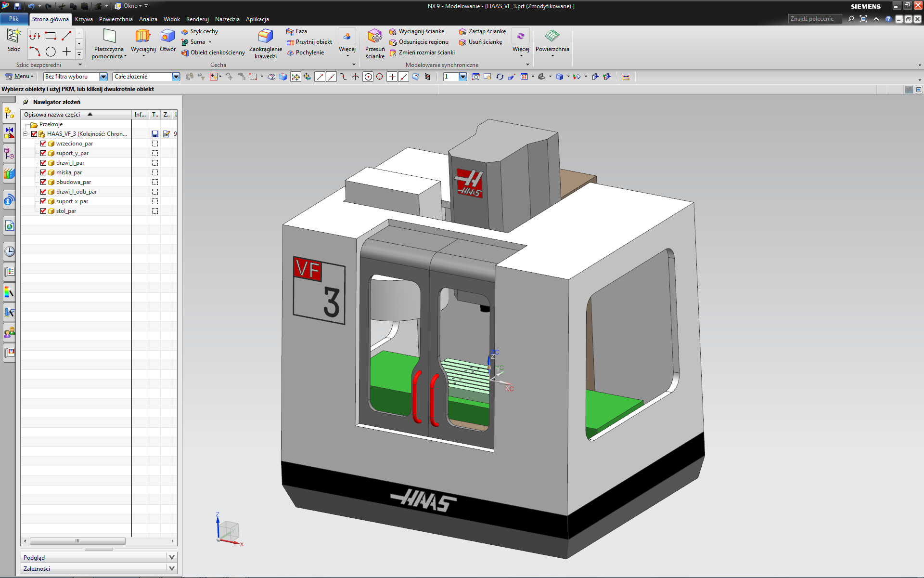Select the Zaokrąglenie krawędzi edge blend tool
Viewport: 924px width, 578px height.
coord(265,43)
